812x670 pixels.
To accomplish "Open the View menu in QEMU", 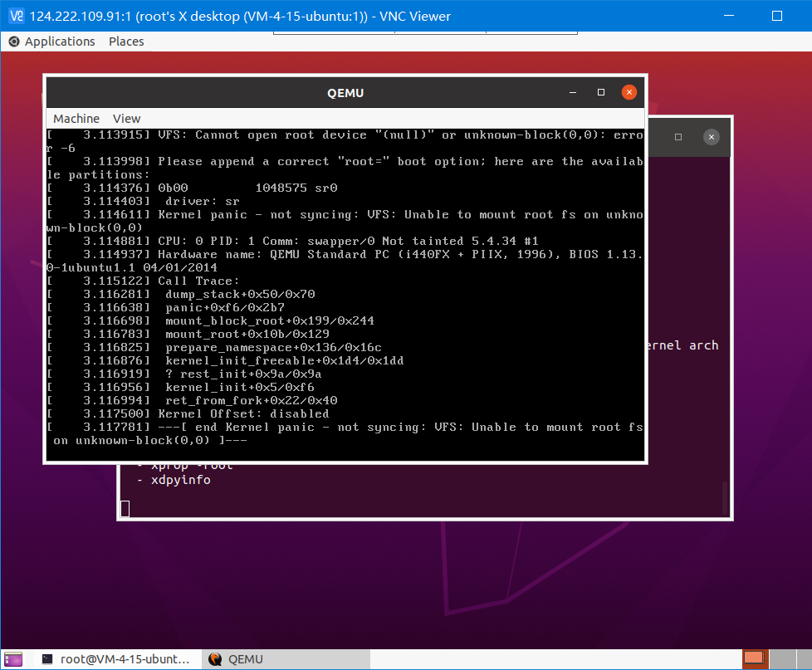I will click(127, 119).
